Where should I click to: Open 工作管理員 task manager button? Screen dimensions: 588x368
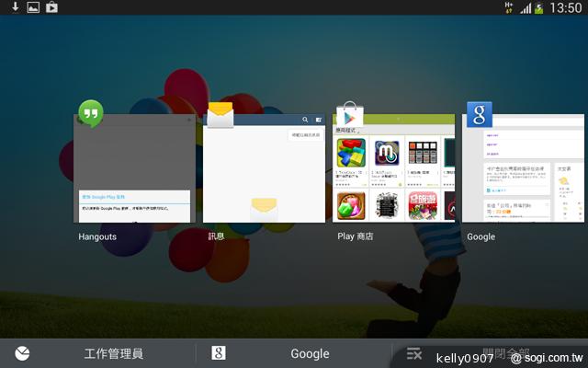[x=98, y=353]
